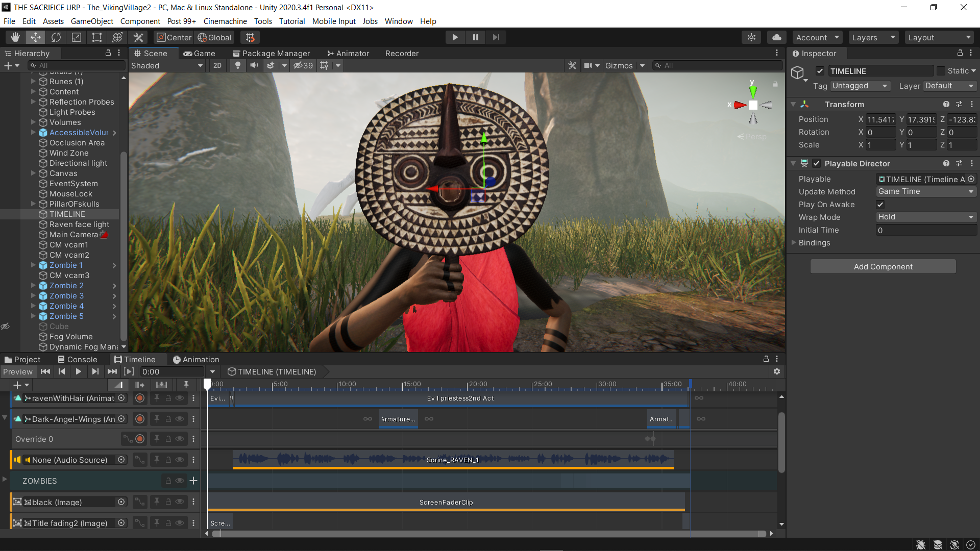Viewport: 980px width, 551px height.
Task: Select the Sorine_RAVEN_1 audio clip
Action: 453,460
